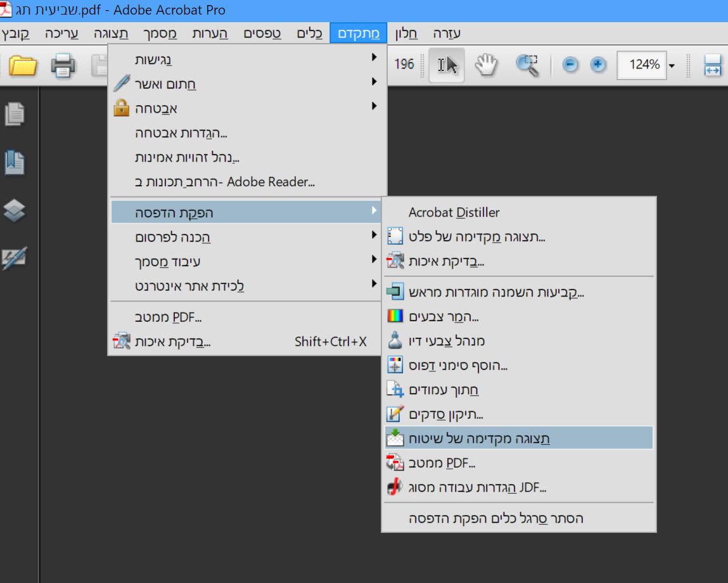This screenshot has width=728, height=583.
Task: Activate the Hand pan tool
Action: click(486, 65)
